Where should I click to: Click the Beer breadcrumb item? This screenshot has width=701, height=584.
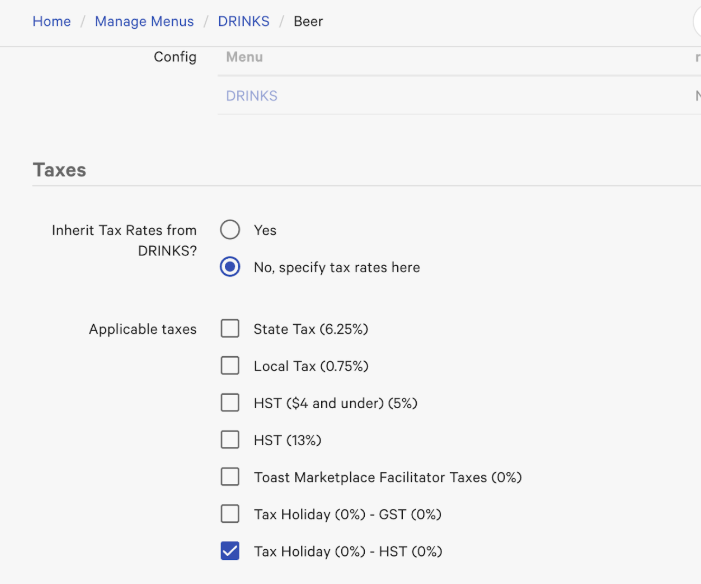coord(308,21)
